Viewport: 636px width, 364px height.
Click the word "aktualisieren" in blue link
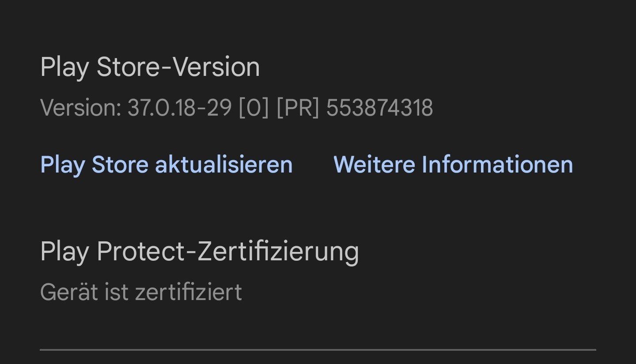coord(224,165)
